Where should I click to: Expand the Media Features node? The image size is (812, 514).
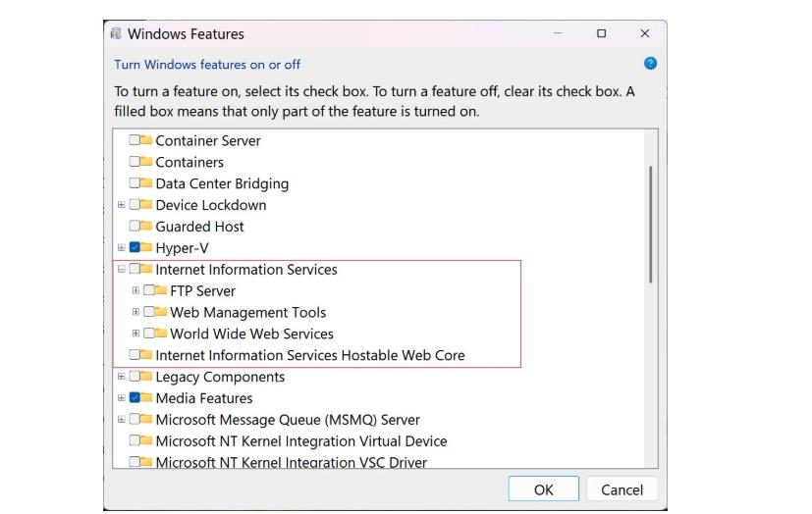tap(121, 397)
